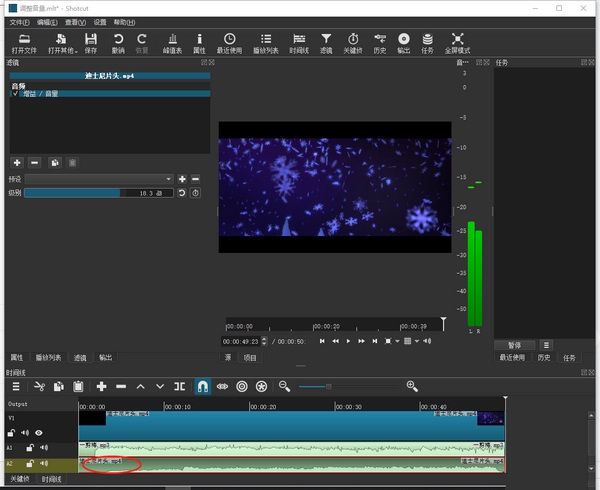Open the timeline hamburger menu
The width and height of the screenshot is (600, 490).
(x=16, y=386)
